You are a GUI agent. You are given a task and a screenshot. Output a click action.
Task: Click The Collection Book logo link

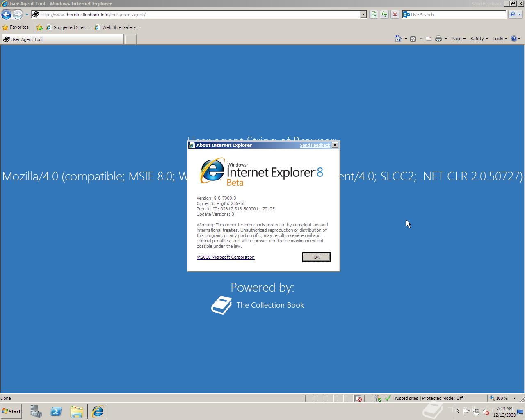point(258,305)
